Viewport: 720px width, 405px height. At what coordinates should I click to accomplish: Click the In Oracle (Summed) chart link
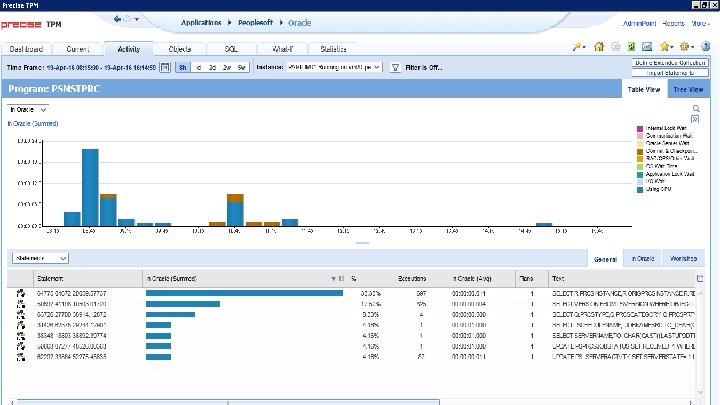[33, 124]
